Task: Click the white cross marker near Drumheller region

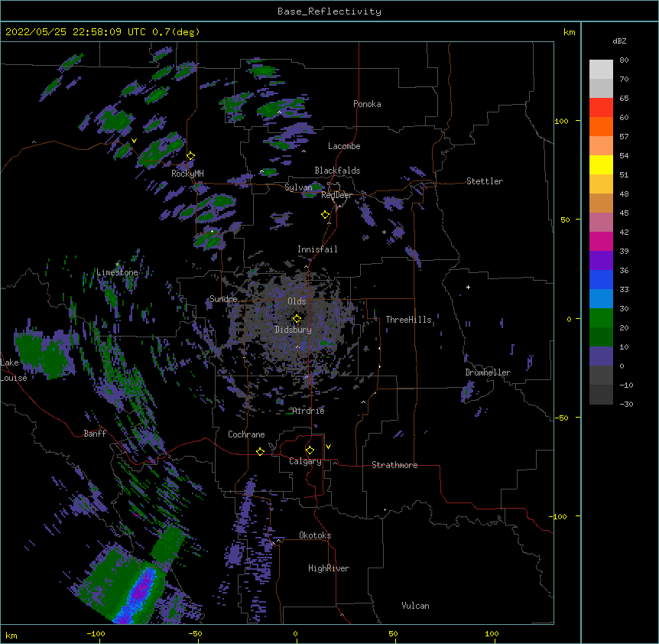Action: point(468,287)
